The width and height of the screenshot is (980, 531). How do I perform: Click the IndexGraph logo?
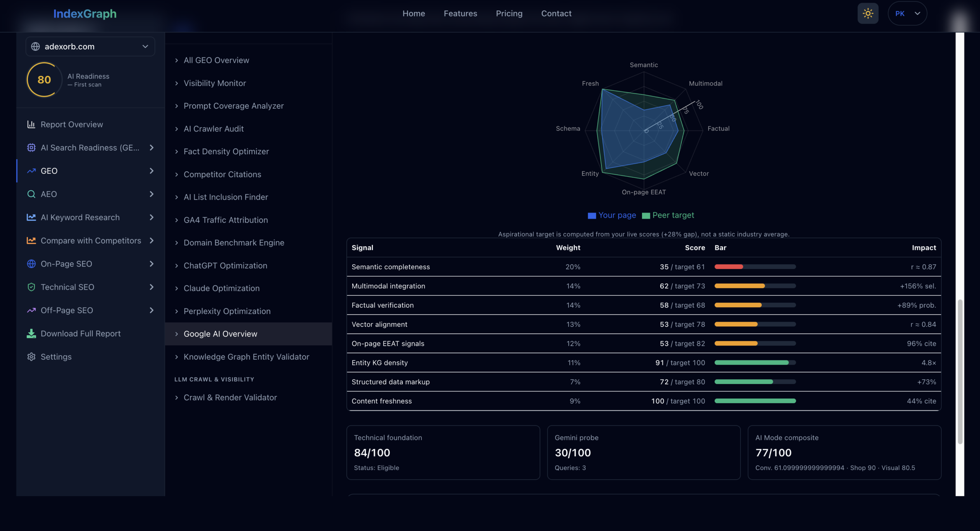(x=85, y=14)
